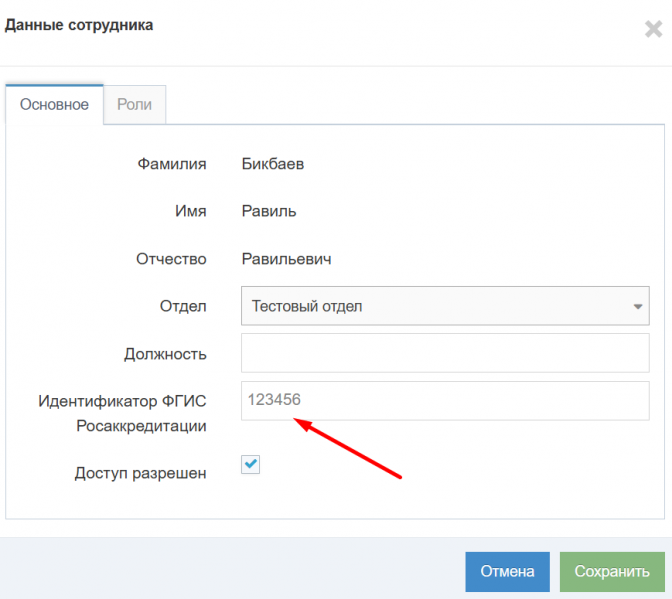Click the Доступ разрешен label
The width and height of the screenshot is (672, 599).
coord(140,473)
